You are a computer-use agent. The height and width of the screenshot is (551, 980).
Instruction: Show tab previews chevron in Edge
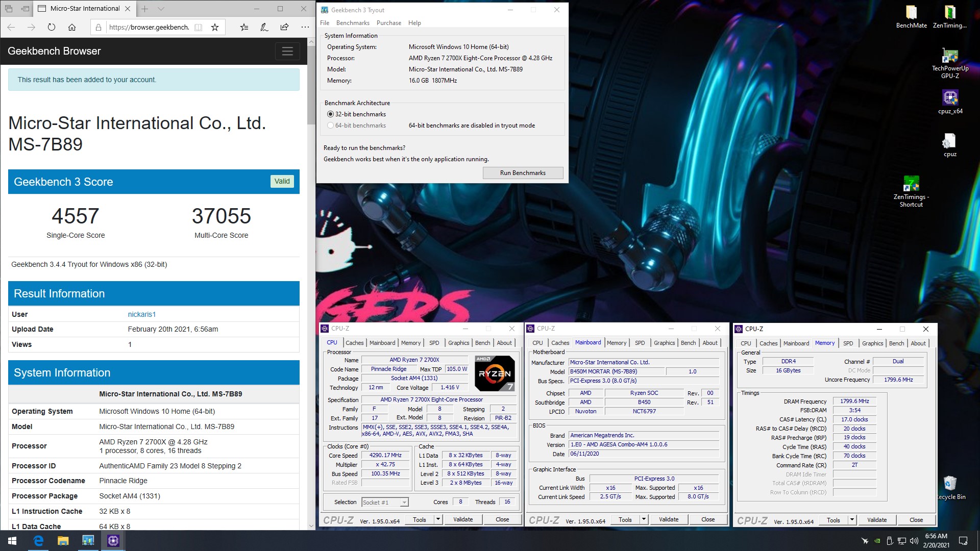point(161,9)
